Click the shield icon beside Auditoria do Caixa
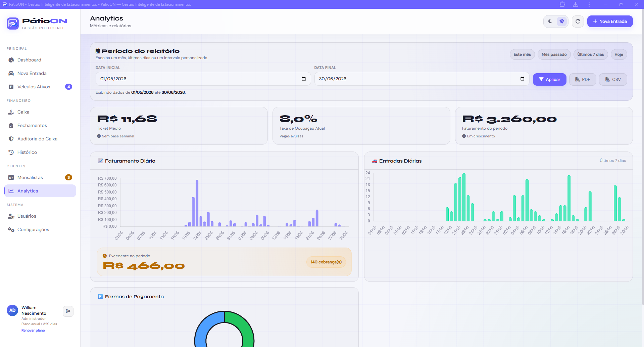The height and width of the screenshot is (347, 644). point(11,139)
